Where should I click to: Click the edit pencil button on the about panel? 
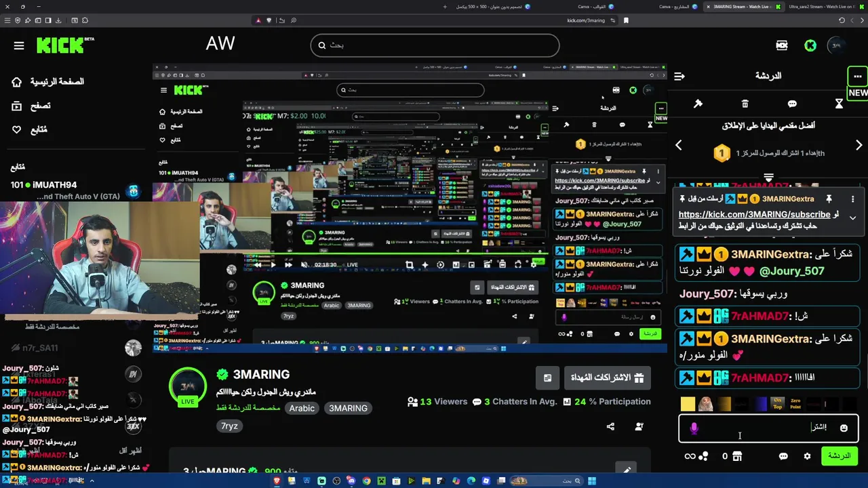627,469
